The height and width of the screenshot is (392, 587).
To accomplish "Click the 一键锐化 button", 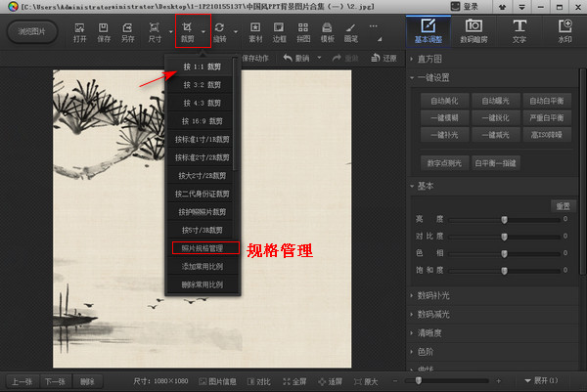I will (495, 118).
